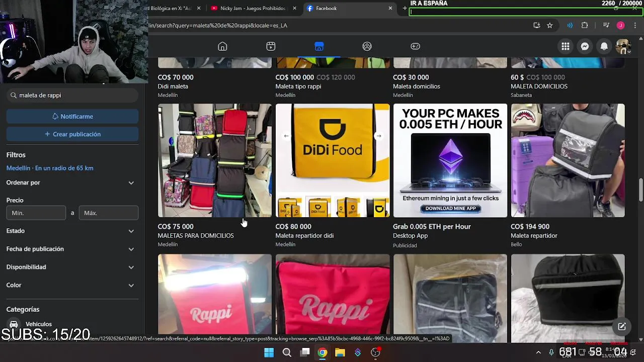
Task: Change location Medellín radius link
Action: (x=50, y=168)
